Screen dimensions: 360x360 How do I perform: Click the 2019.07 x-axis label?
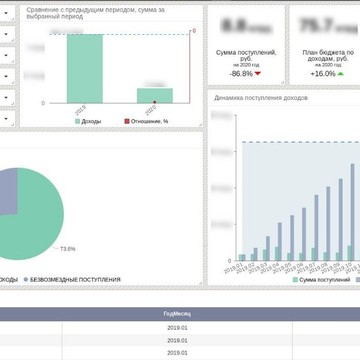306,268
